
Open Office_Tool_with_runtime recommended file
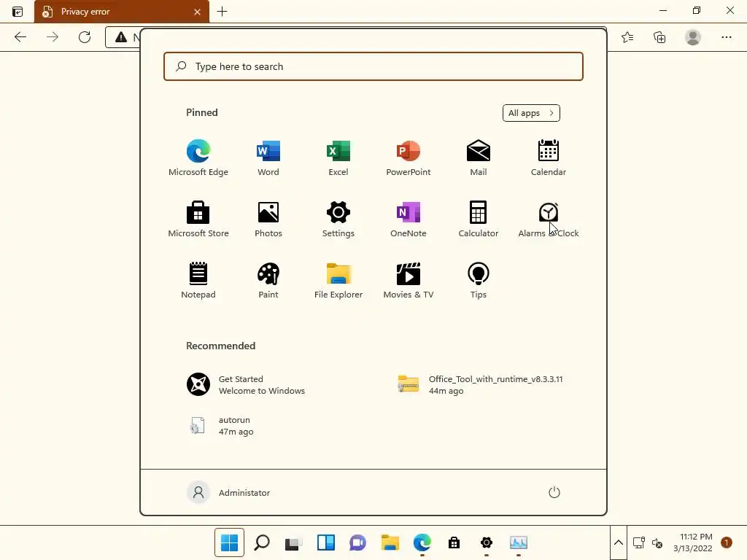pos(480,385)
